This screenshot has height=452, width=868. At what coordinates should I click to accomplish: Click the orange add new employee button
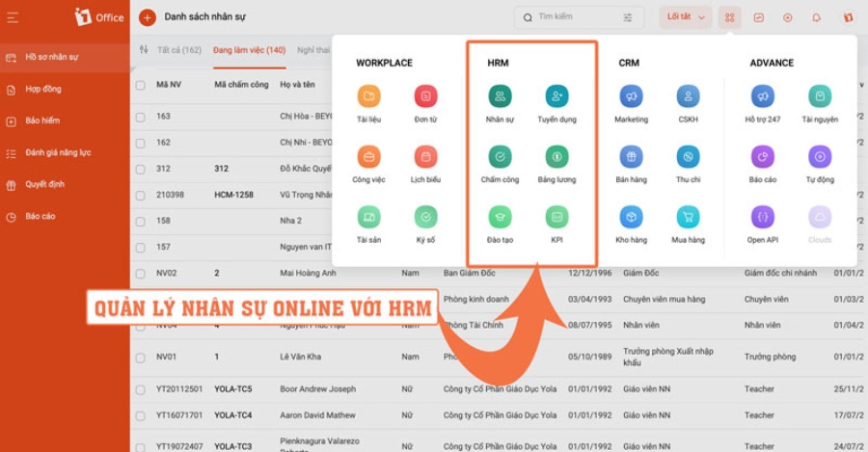(147, 17)
